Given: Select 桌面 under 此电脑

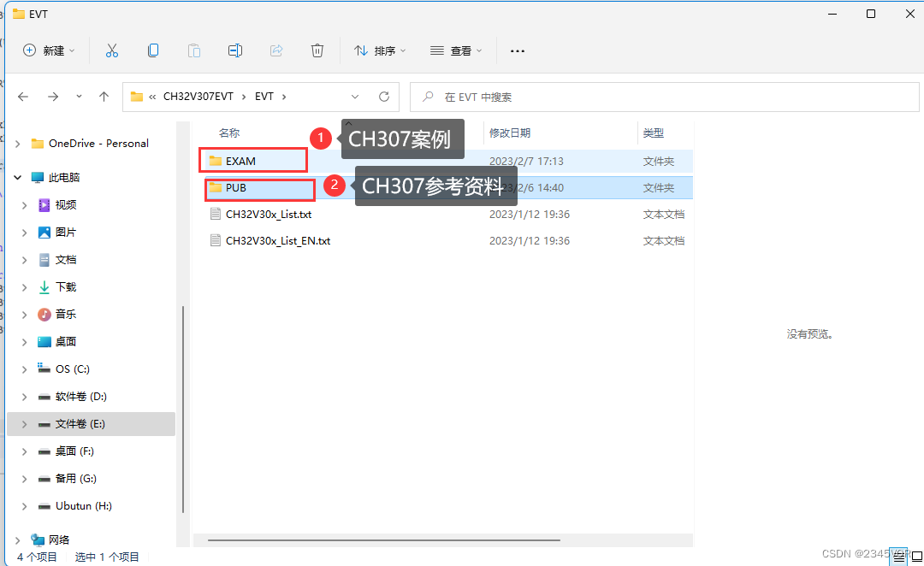Looking at the screenshot, I should coord(65,342).
